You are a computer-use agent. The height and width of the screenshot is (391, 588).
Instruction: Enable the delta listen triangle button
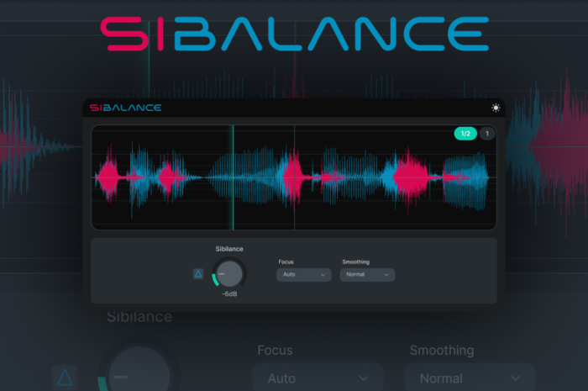click(x=198, y=274)
